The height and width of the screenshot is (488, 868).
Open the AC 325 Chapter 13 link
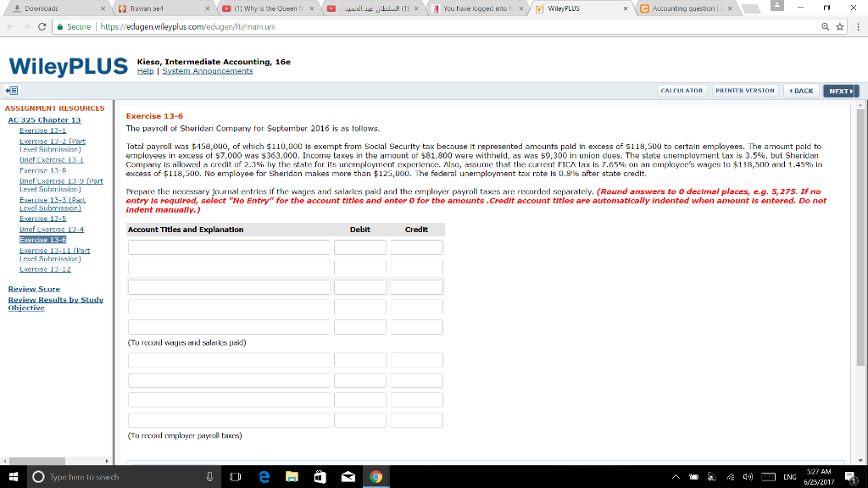pyautogui.click(x=44, y=120)
